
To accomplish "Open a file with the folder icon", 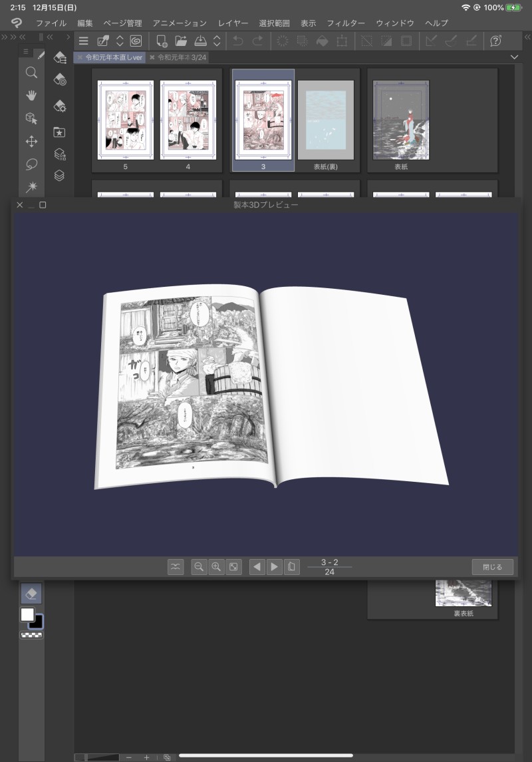I will [x=181, y=41].
